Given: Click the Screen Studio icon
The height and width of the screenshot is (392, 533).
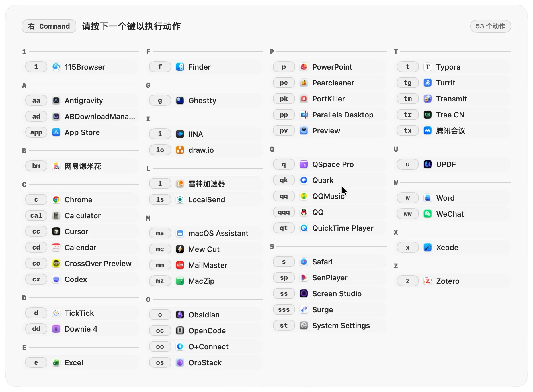Looking at the screenshot, I should (304, 294).
